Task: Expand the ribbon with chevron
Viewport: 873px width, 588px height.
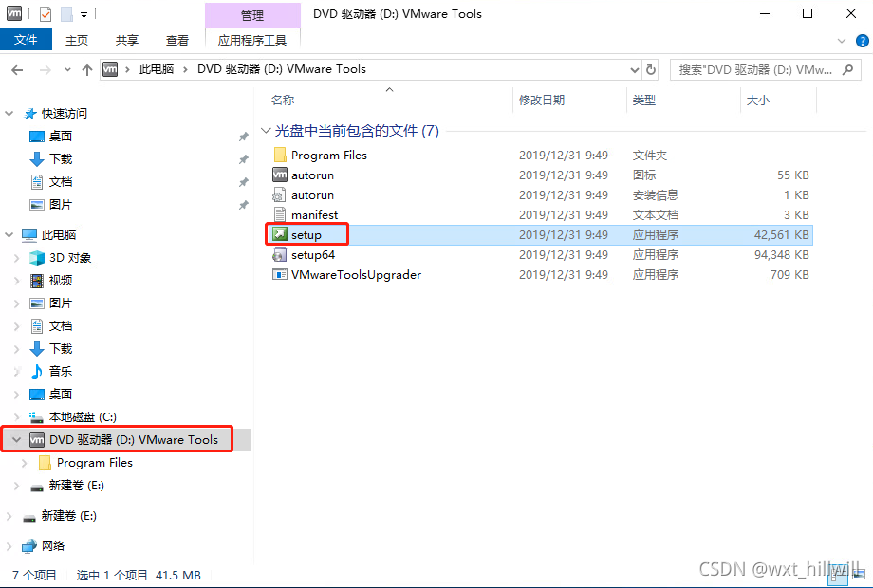Action: [x=842, y=41]
